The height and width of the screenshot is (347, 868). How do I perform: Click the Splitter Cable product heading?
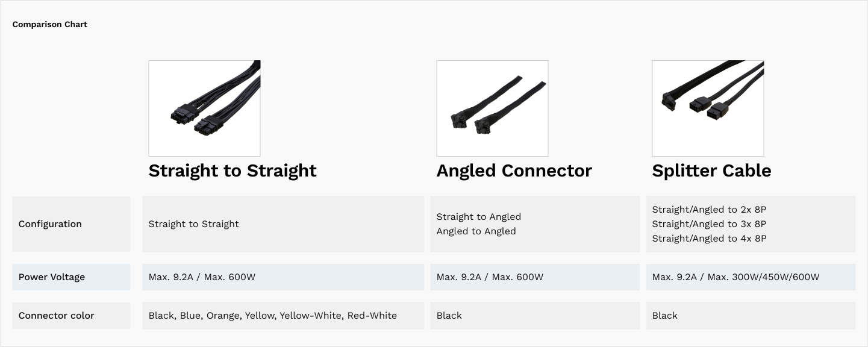(x=711, y=170)
